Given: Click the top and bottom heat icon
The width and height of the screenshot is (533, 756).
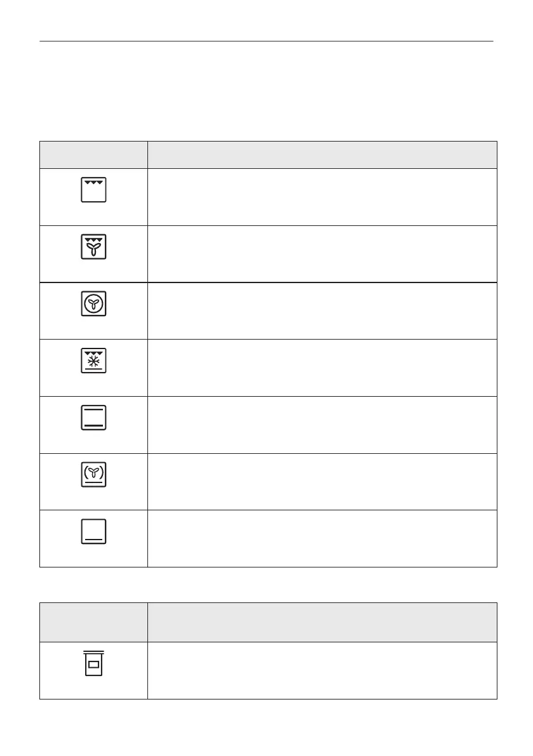Looking at the screenshot, I should point(94,418).
